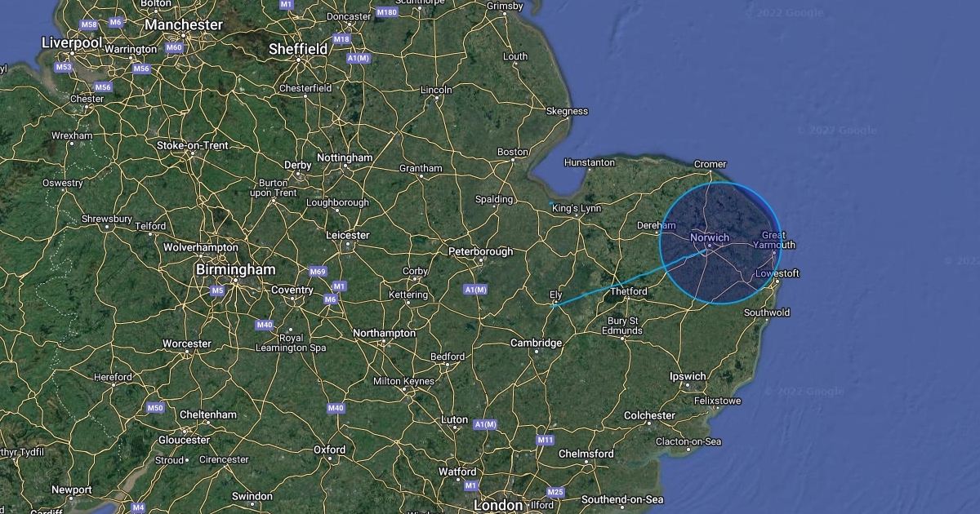Click the King's Lynn town label
Screen dimensions: 980x514
pos(577,209)
